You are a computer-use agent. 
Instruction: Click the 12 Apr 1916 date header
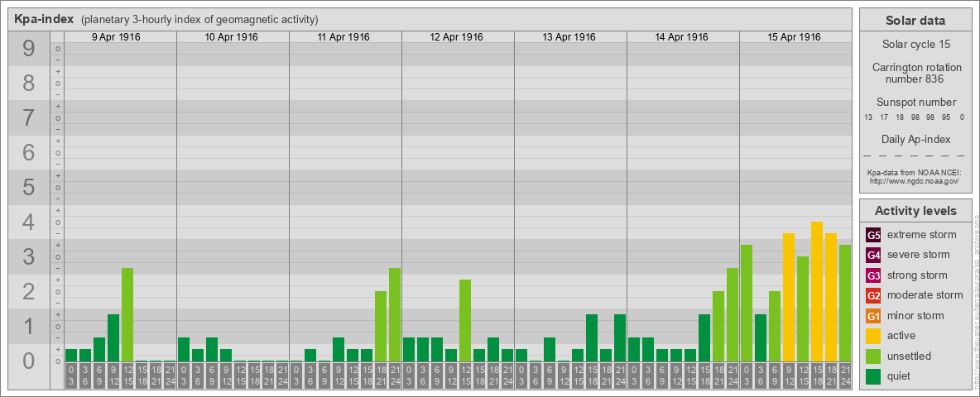tap(458, 37)
